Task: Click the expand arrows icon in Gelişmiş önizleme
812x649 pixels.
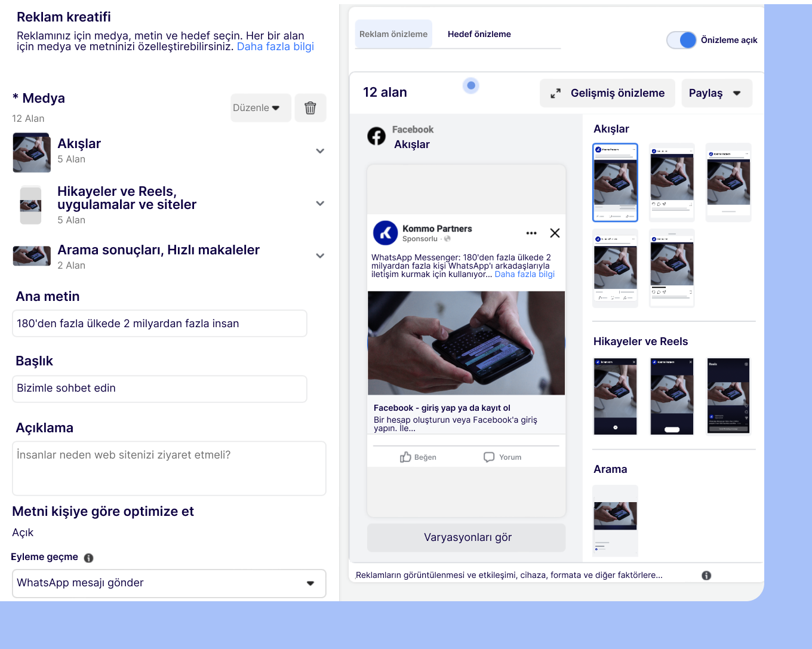Action: [x=555, y=93]
